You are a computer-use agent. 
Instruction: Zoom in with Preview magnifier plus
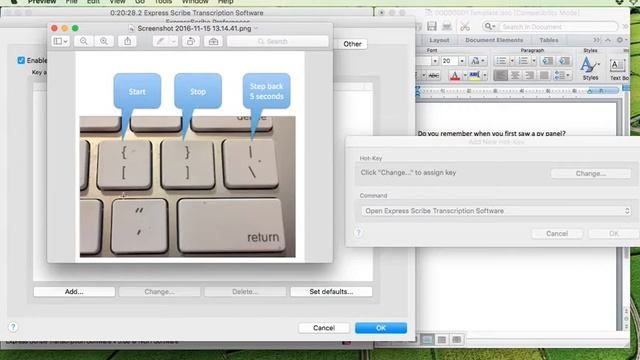click(x=104, y=41)
